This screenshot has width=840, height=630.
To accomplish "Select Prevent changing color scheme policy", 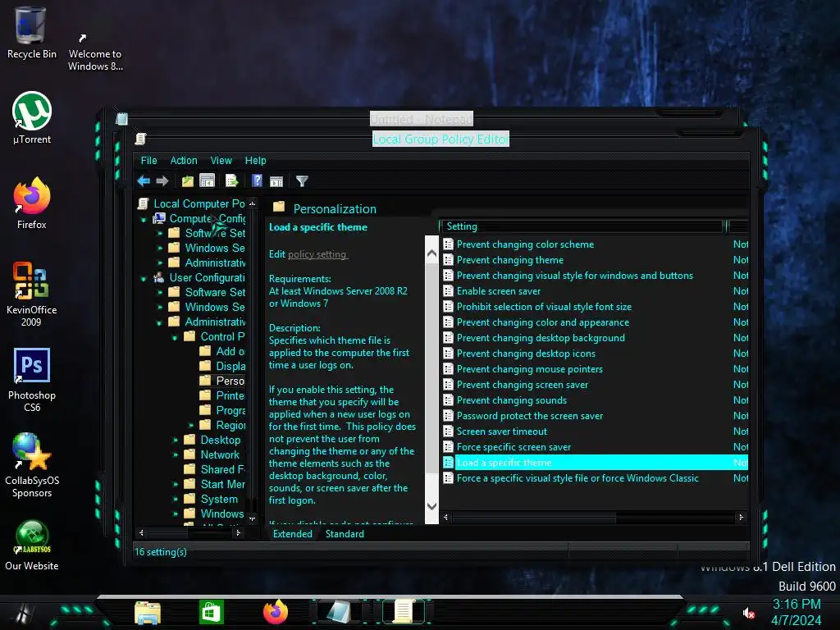I will (525, 244).
